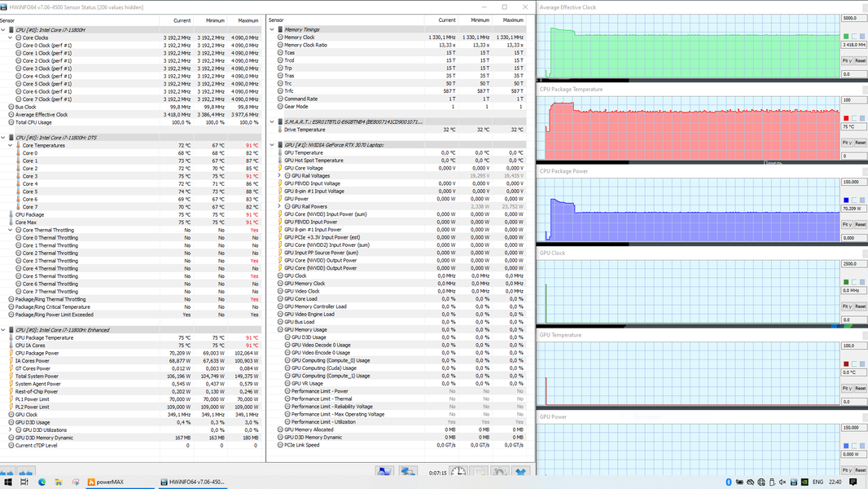Viewport: 868px width, 489px height.
Task: Open the sensor settings gear icon
Action: point(499,473)
